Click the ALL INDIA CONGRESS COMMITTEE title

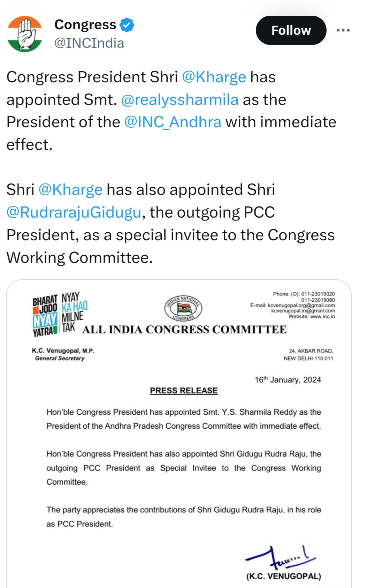[184, 330]
